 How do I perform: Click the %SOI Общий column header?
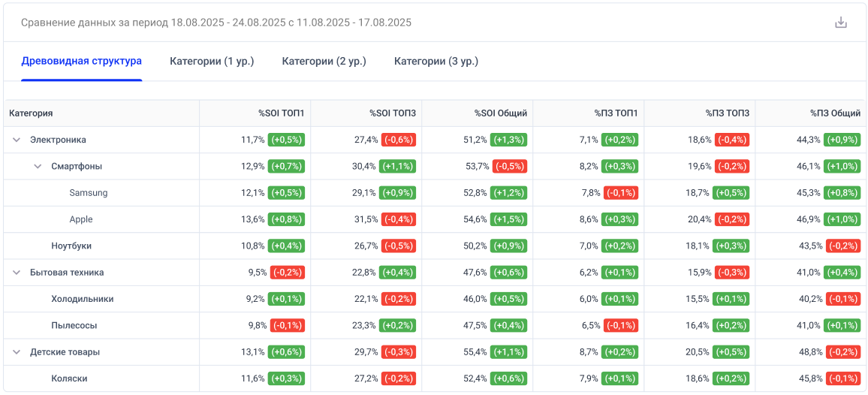point(500,113)
